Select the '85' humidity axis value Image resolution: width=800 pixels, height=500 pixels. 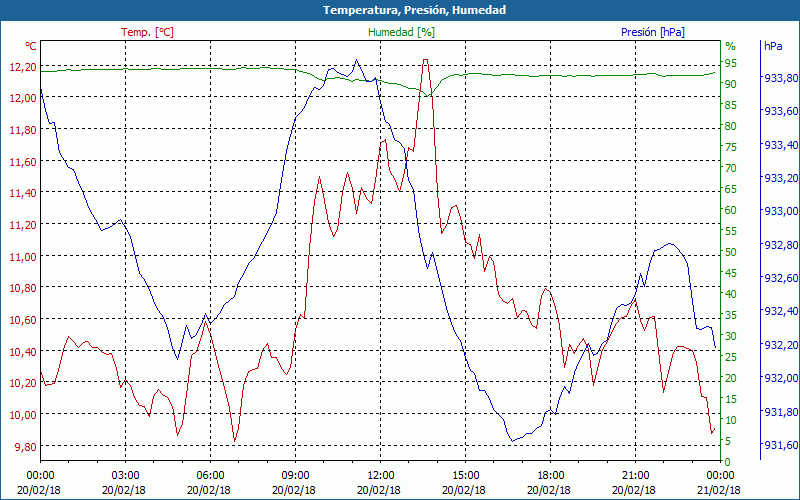click(731, 105)
